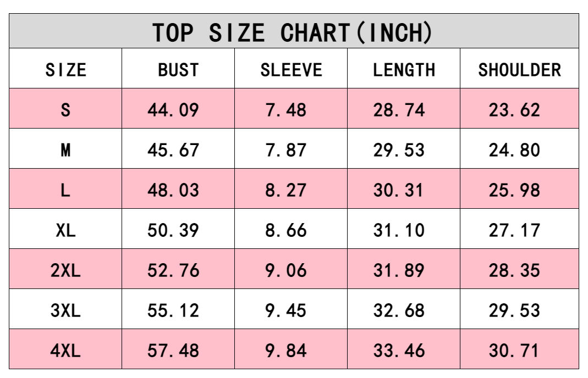Select the 3XL size row label
The image size is (588, 378).
click(x=65, y=310)
